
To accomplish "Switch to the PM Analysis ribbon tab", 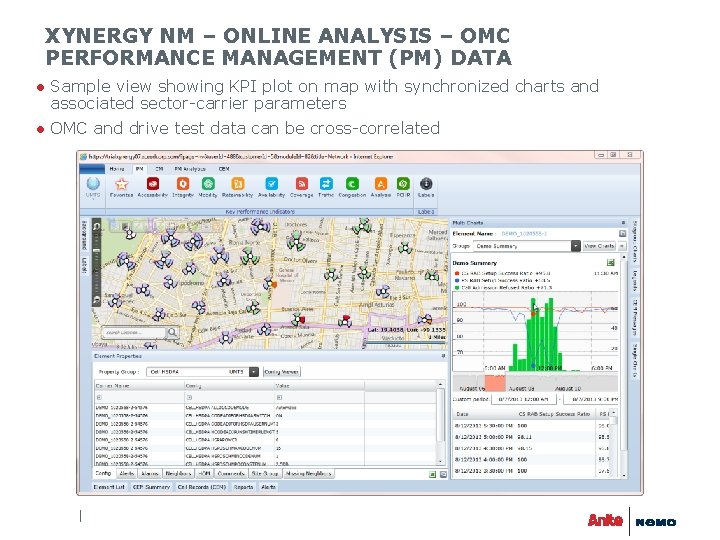I will [190, 169].
